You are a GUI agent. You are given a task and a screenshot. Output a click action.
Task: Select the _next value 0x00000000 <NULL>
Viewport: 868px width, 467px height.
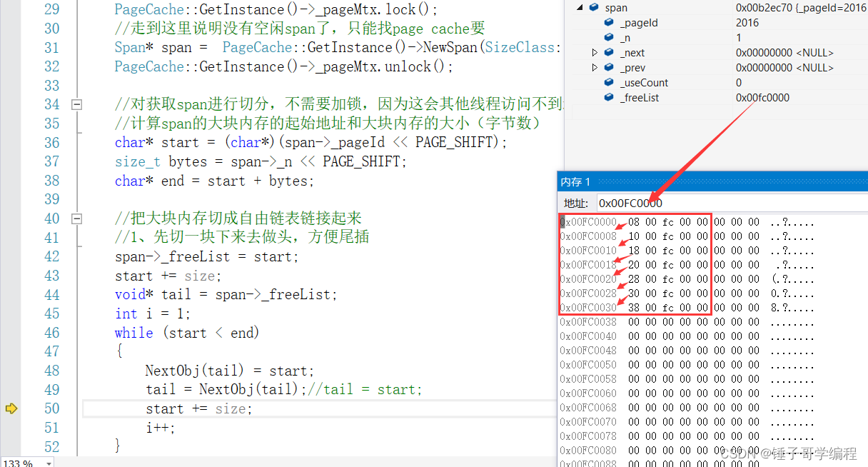784,53
